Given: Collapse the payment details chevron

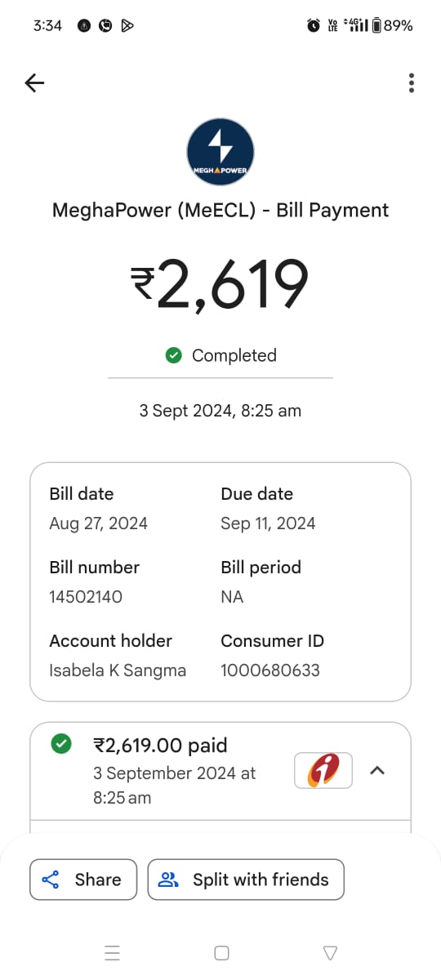Looking at the screenshot, I should point(377,770).
